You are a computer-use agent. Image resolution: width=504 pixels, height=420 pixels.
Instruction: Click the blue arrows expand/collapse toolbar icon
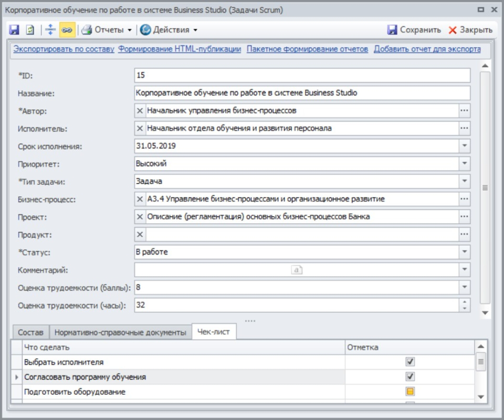tap(50, 30)
